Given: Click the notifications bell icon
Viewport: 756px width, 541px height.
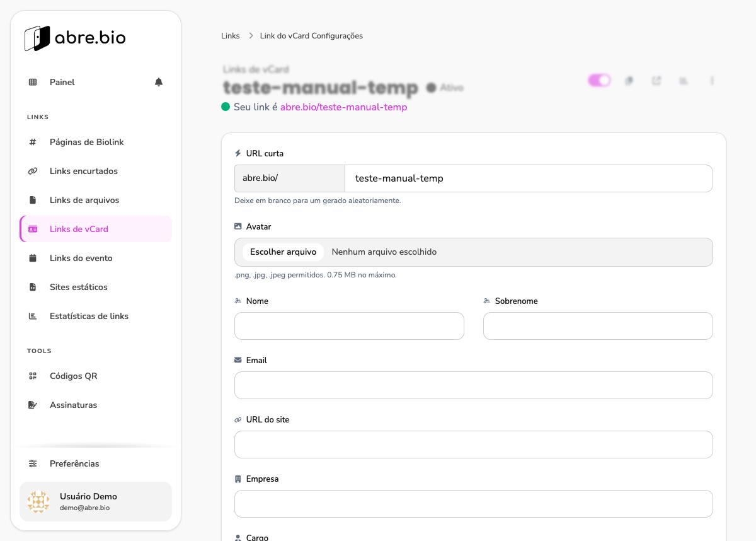Looking at the screenshot, I should [159, 82].
